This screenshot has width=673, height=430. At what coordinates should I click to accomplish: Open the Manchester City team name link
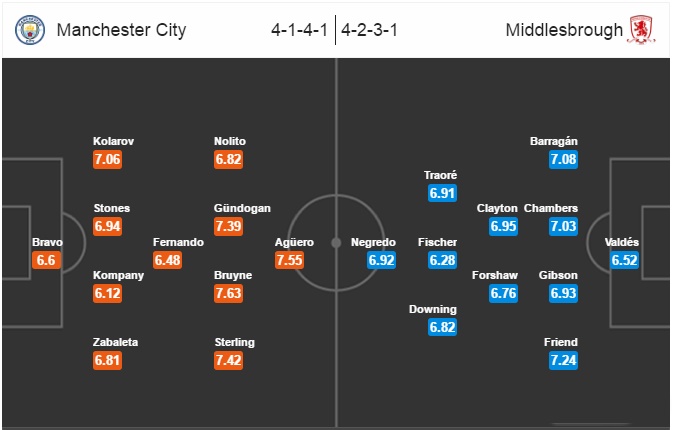click(x=121, y=30)
